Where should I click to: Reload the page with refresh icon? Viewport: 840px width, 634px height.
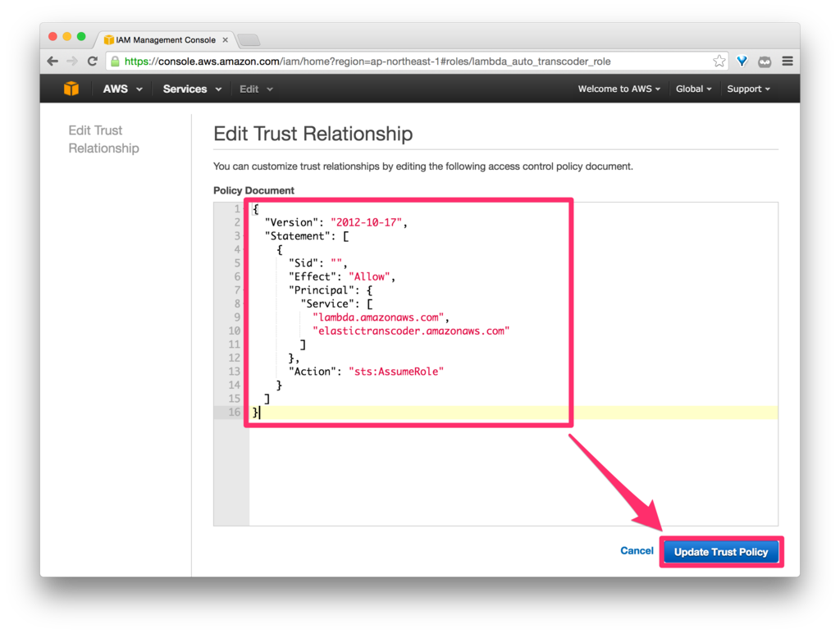(x=92, y=61)
